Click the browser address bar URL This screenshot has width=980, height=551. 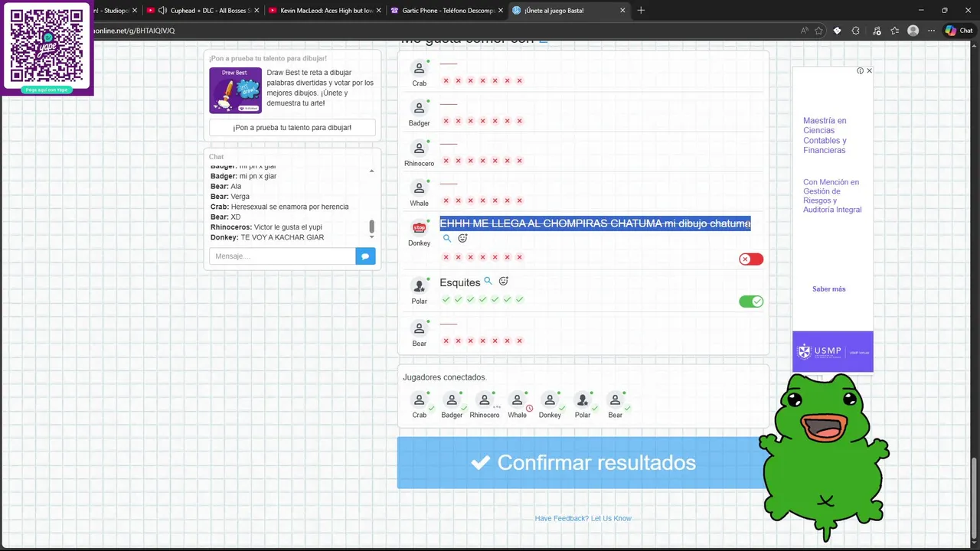[134, 31]
